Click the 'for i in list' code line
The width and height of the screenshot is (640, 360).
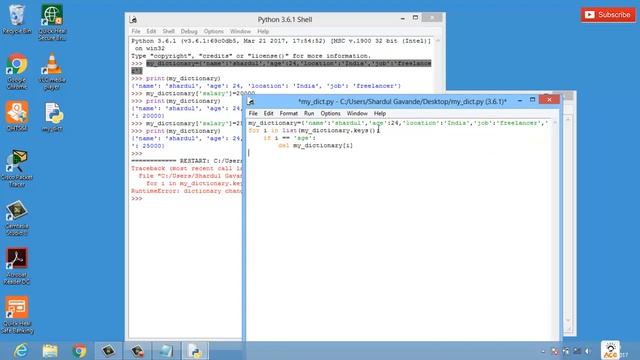(x=314, y=131)
